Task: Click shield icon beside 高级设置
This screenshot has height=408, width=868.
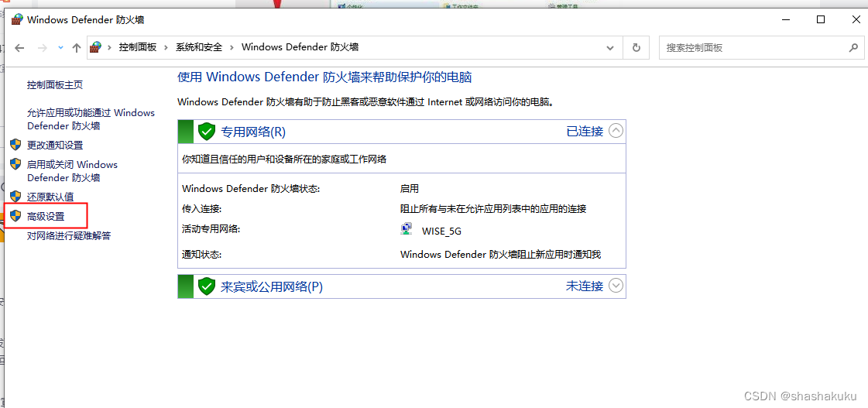Action: [15, 216]
